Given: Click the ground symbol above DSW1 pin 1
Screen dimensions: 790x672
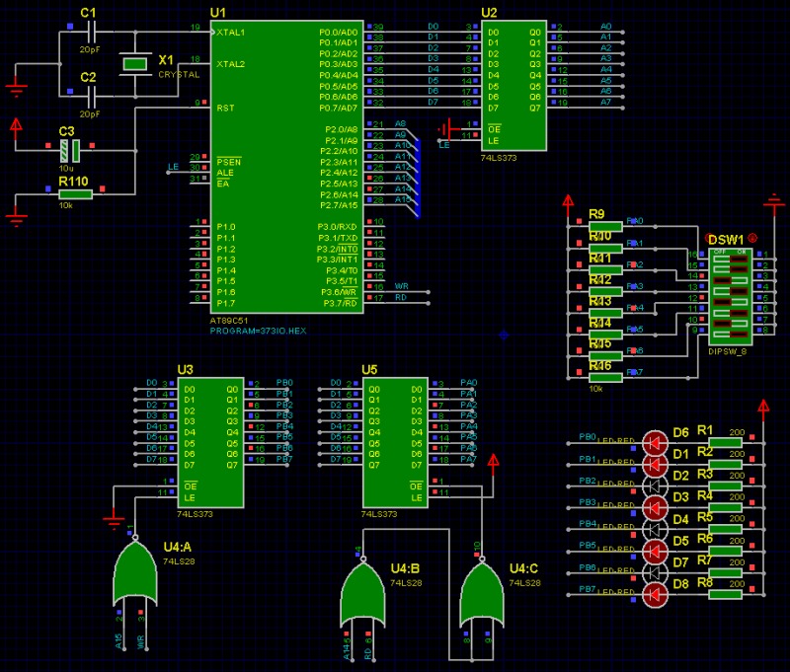Looking at the screenshot, I should coord(773,204).
